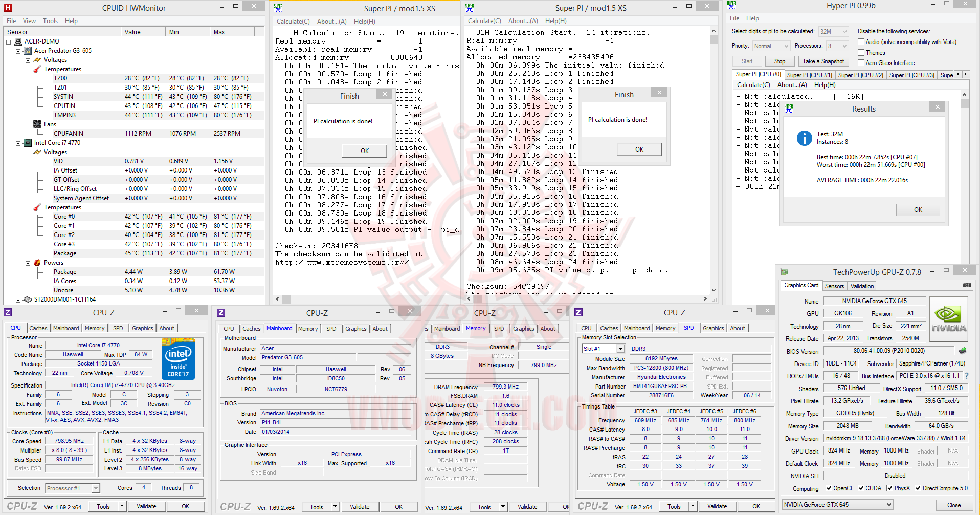Open the pi digits 32M dropdown in Hyper PI

pyautogui.click(x=833, y=32)
